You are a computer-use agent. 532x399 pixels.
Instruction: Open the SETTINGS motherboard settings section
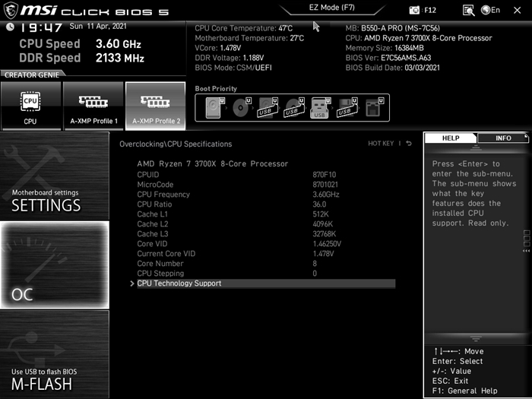pos(54,176)
